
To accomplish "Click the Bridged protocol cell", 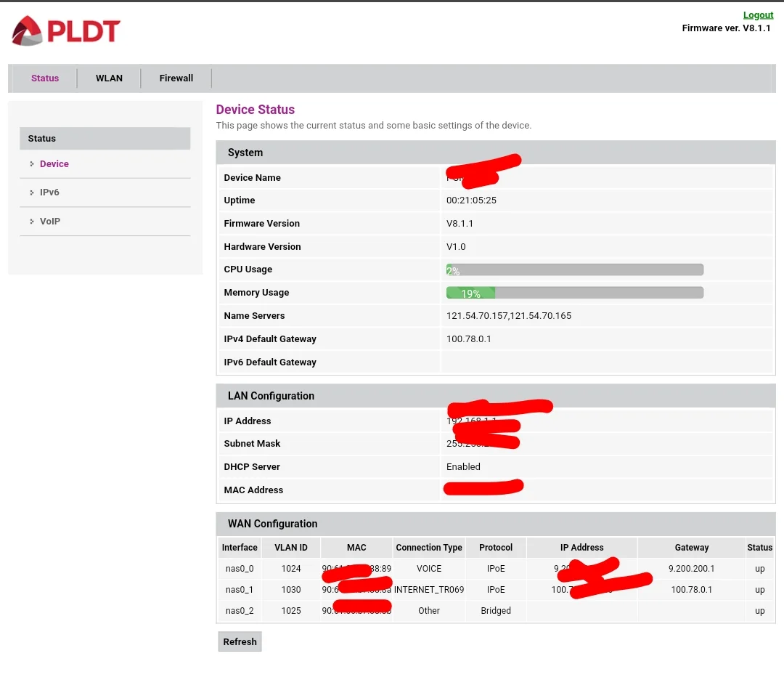I will [x=496, y=610].
